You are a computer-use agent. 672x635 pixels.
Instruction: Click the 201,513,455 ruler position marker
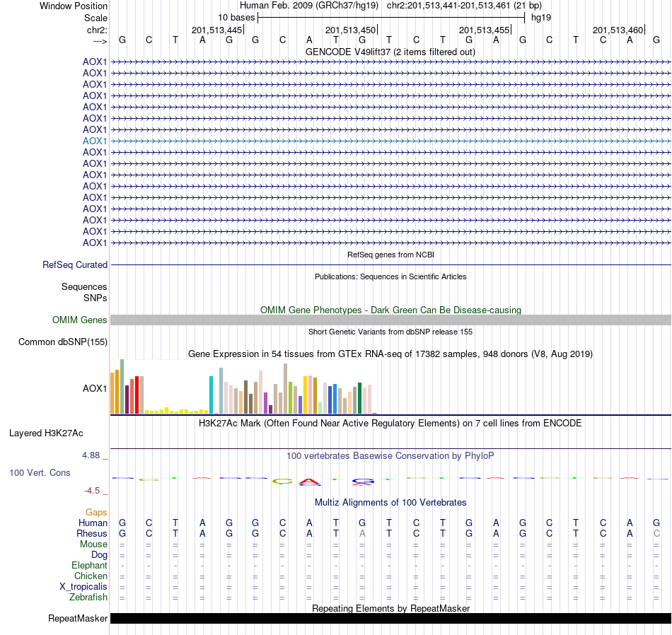(485, 30)
